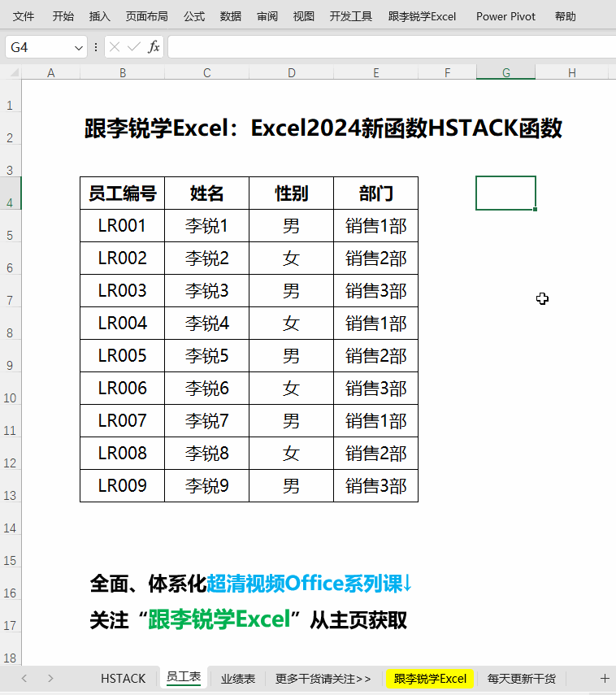Viewport: 616px width, 695px height.
Task: Select cell containing LR009
Action: (123, 486)
